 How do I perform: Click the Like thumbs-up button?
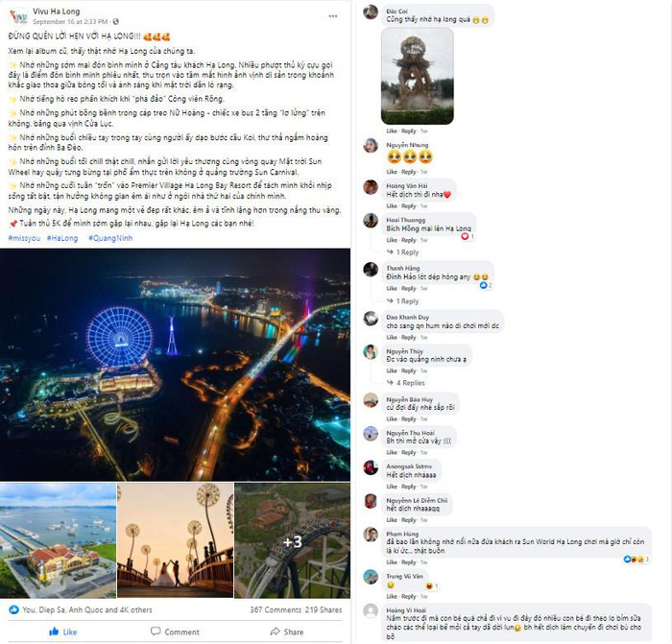click(x=63, y=632)
